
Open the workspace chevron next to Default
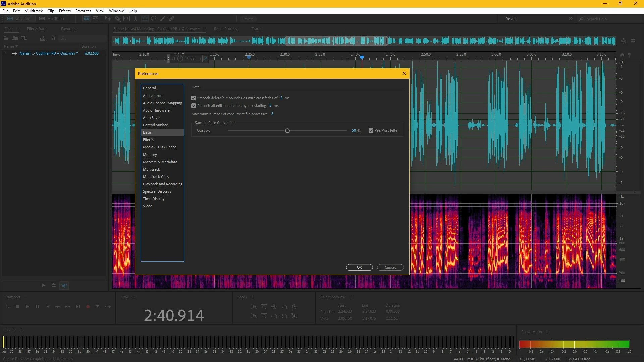click(571, 19)
